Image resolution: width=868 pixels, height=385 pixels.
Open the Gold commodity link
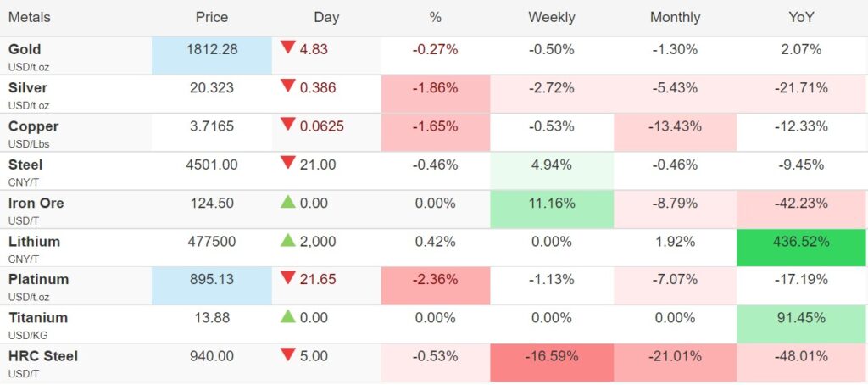coord(25,49)
